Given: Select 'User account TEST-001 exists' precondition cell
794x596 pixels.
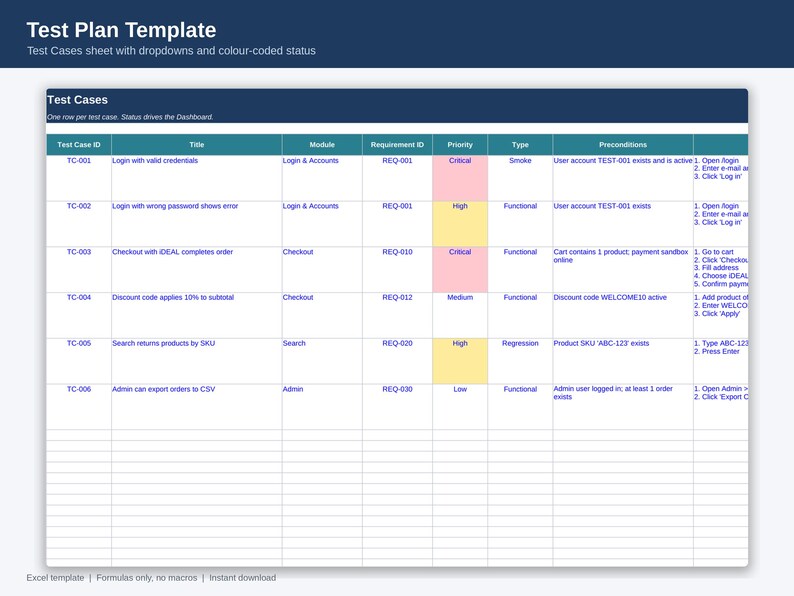Looking at the screenshot, I should tap(623, 224).
